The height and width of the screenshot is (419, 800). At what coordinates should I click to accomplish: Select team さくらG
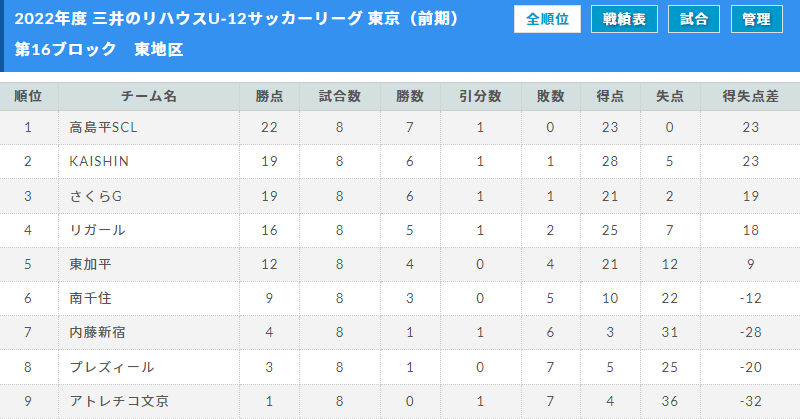(96, 196)
